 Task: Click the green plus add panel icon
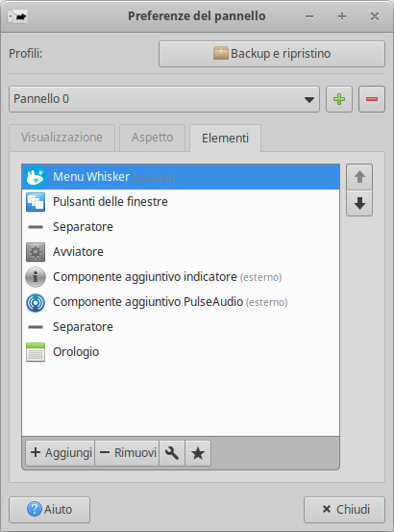click(x=339, y=99)
